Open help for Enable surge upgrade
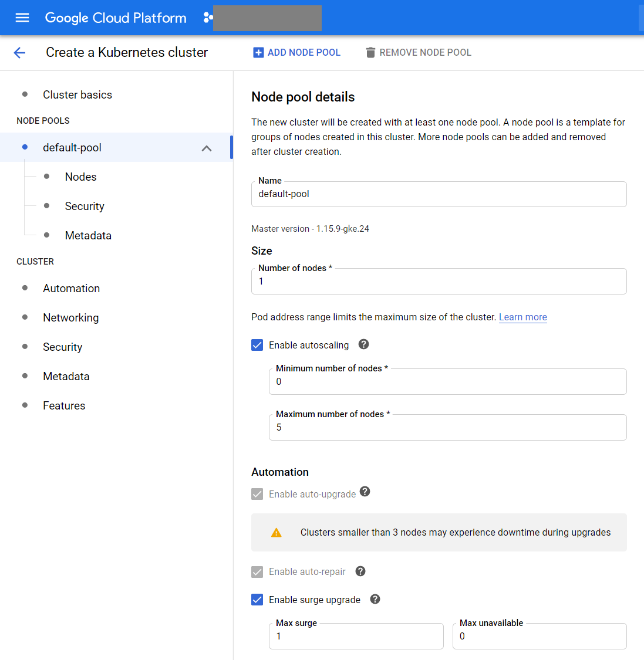The height and width of the screenshot is (660, 644). click(x=375, y=599)
